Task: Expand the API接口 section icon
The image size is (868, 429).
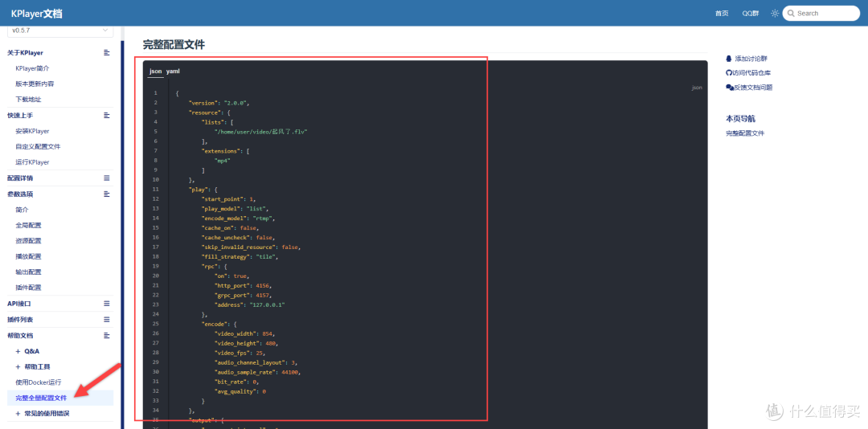Action: (107, 304)
